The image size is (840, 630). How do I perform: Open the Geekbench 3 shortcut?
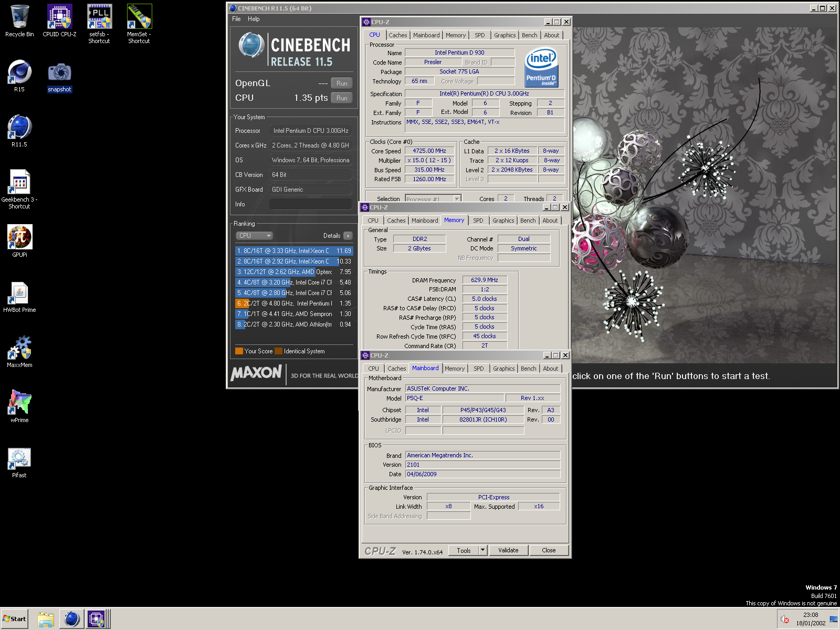pyautogui.click(x=19, y=189)
